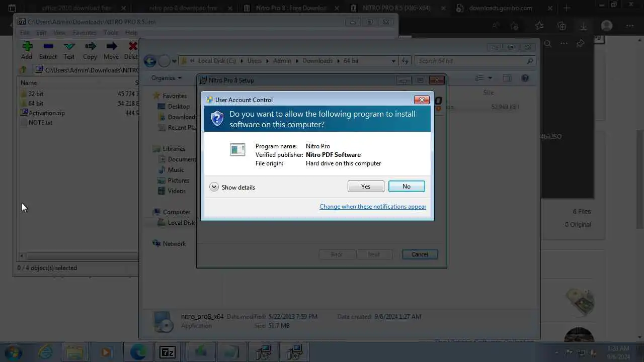Image resolution: width=644 pixels, height=362 pixels.
Task: Open the 7-Zip Edit menu
Action: pos(41,33)
